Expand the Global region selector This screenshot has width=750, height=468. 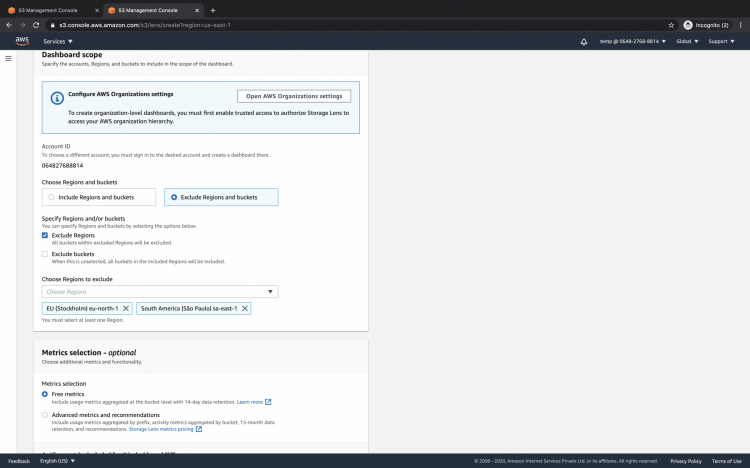click(x=688, y=42)
